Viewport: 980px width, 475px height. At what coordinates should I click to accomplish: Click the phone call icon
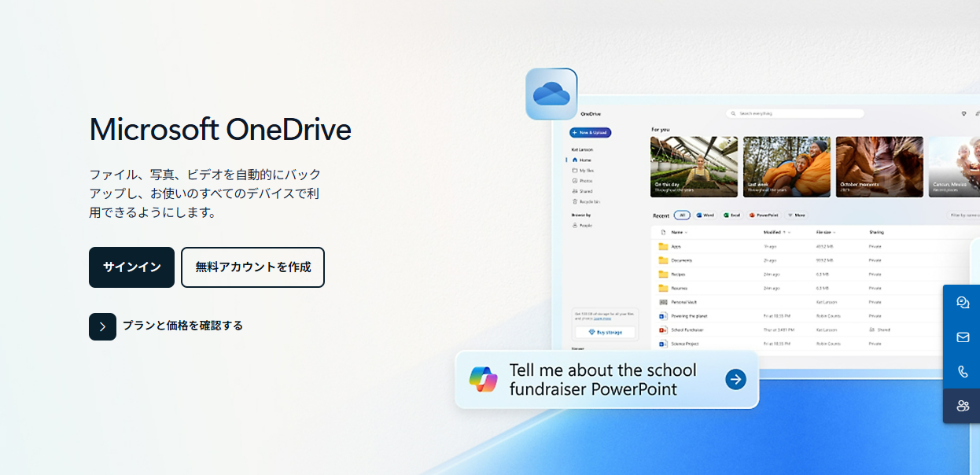click(x=962, y=371)
